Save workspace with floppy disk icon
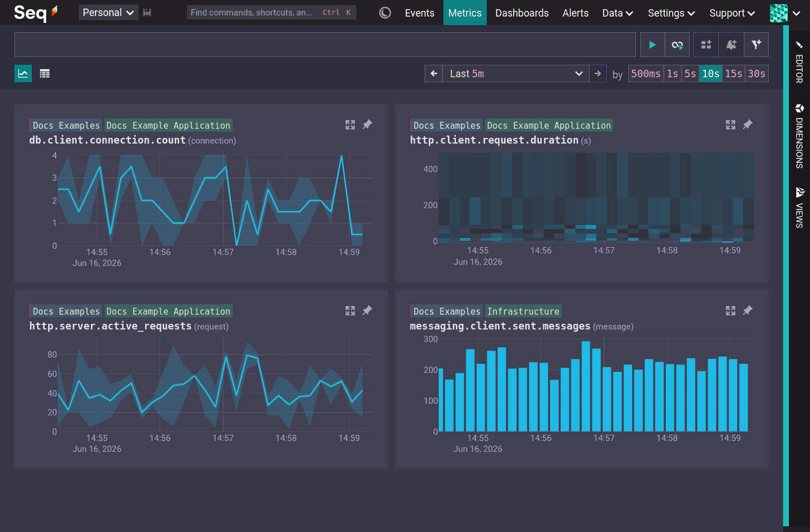 [x=147, y=13]
